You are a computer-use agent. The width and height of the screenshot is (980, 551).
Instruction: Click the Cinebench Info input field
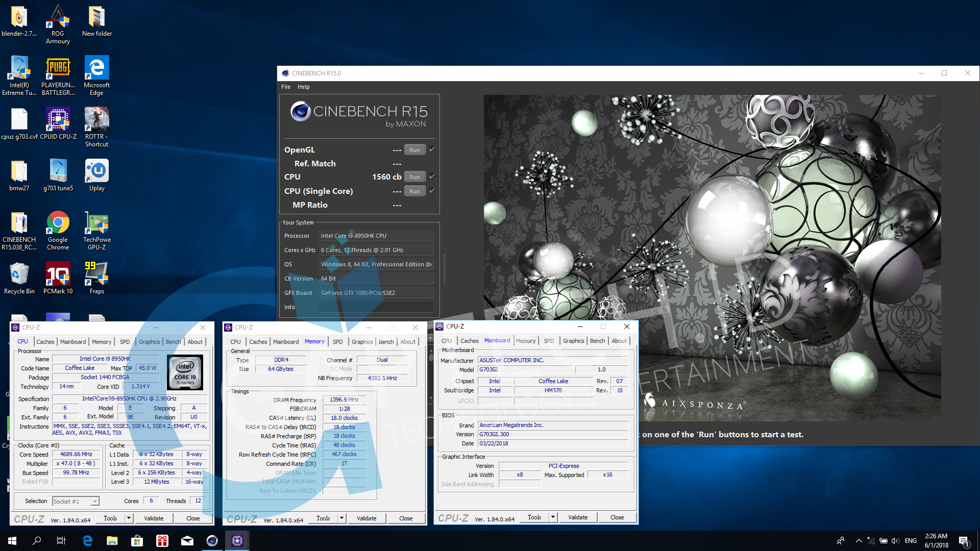point(376,307)
